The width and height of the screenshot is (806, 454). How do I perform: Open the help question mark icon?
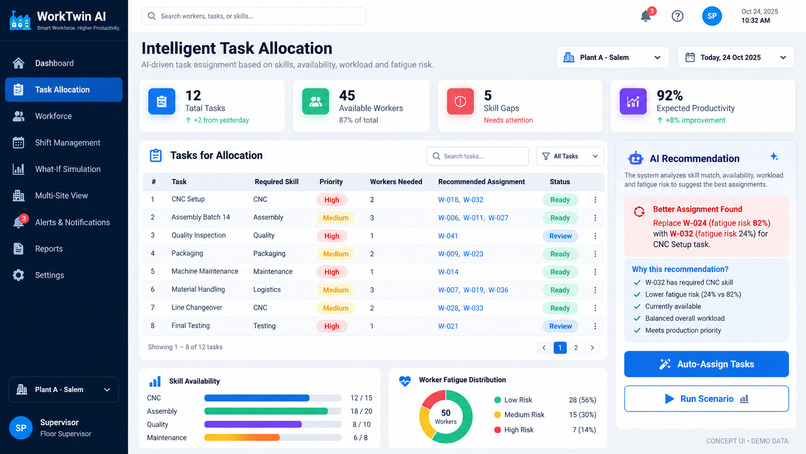[677, 16]
